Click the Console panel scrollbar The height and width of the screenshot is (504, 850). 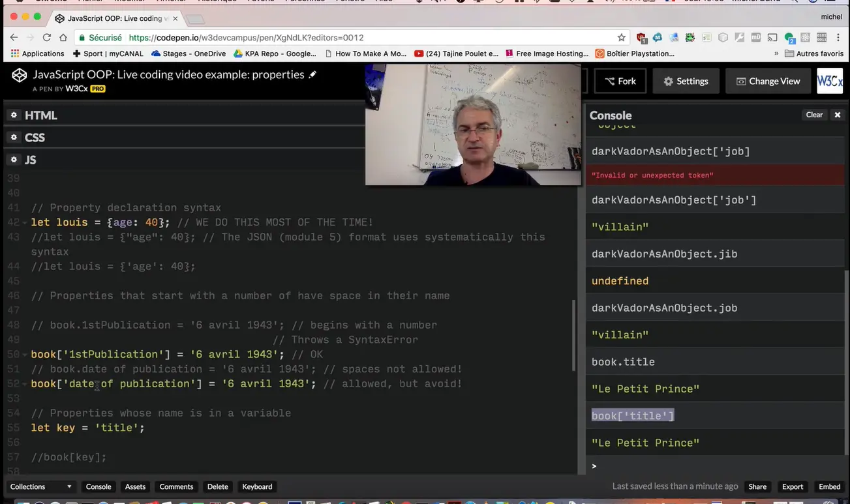[847, 362]
